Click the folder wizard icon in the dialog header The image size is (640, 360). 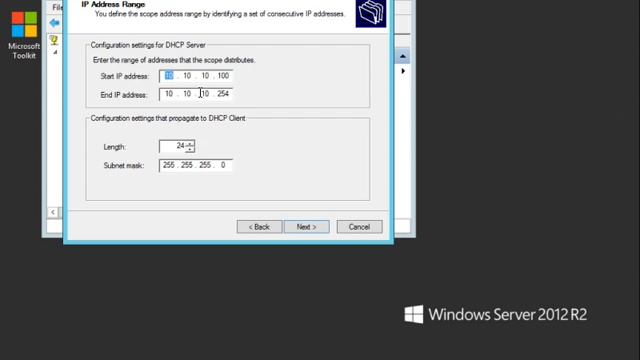click(371, 13)
